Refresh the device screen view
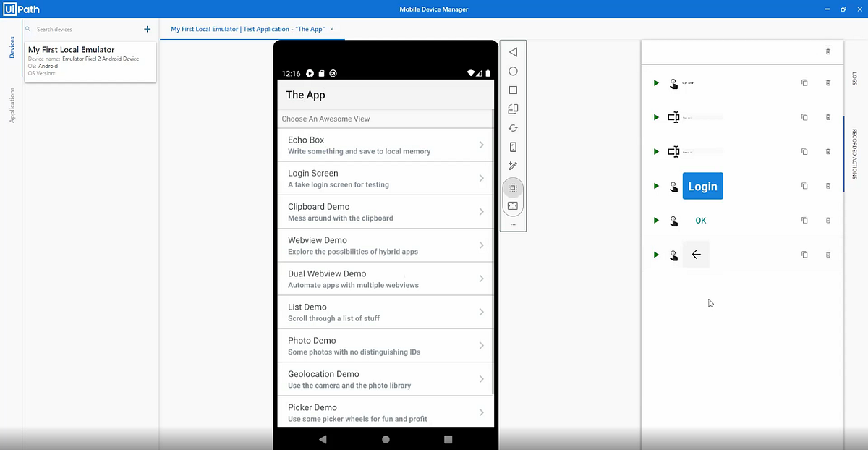This screenshot has width=868, height=450. 513,127
